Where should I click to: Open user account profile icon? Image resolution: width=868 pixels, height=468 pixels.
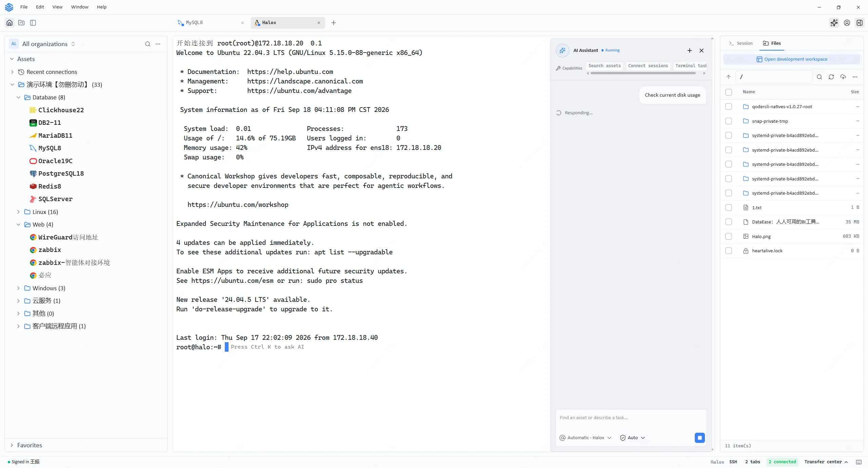847,23
